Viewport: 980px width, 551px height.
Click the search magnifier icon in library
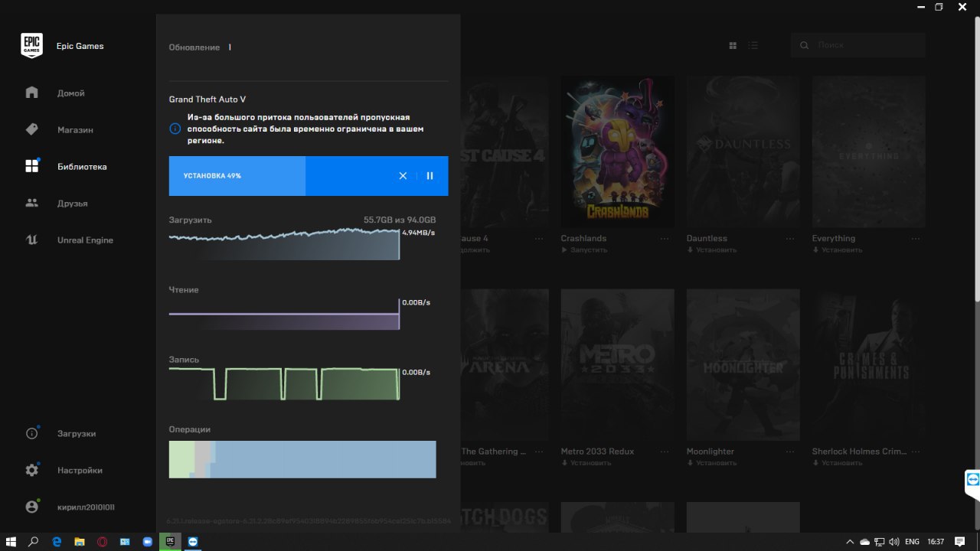coord(804,46)
